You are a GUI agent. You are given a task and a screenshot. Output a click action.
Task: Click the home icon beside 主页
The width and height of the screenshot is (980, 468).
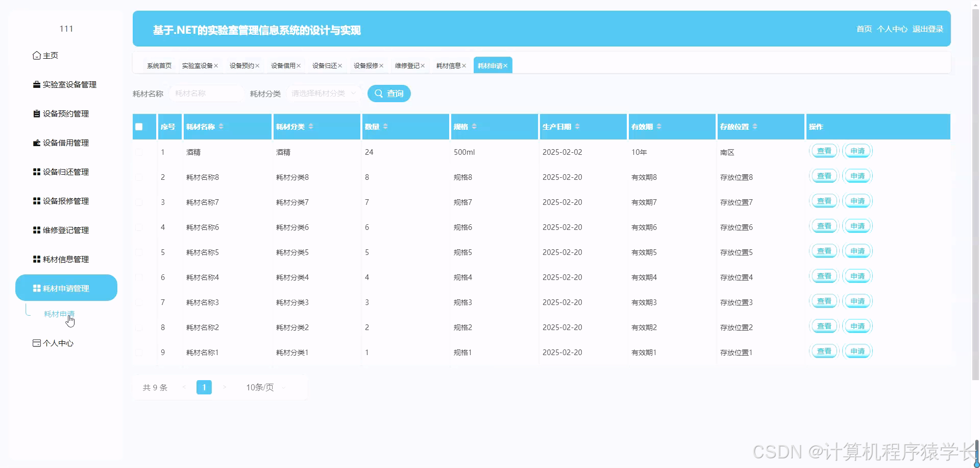pyautogui.click(x=36, y=55)
